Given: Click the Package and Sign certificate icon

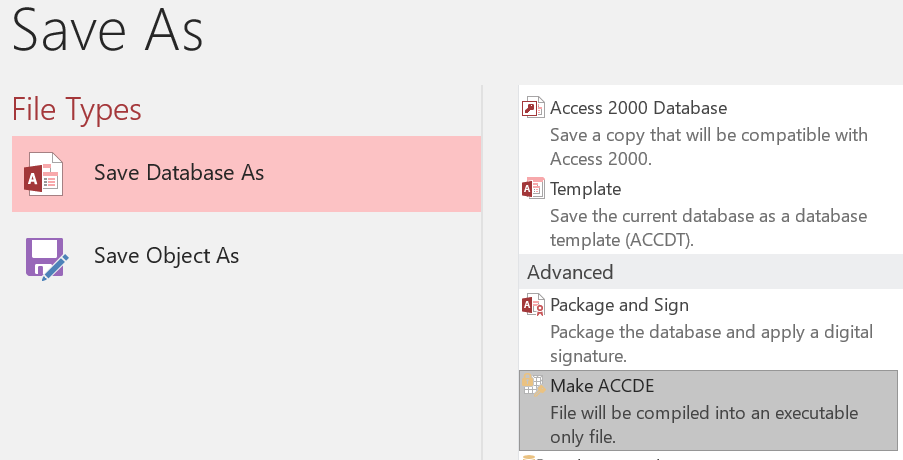Looking at the screenshot, I should coord(533,305).
